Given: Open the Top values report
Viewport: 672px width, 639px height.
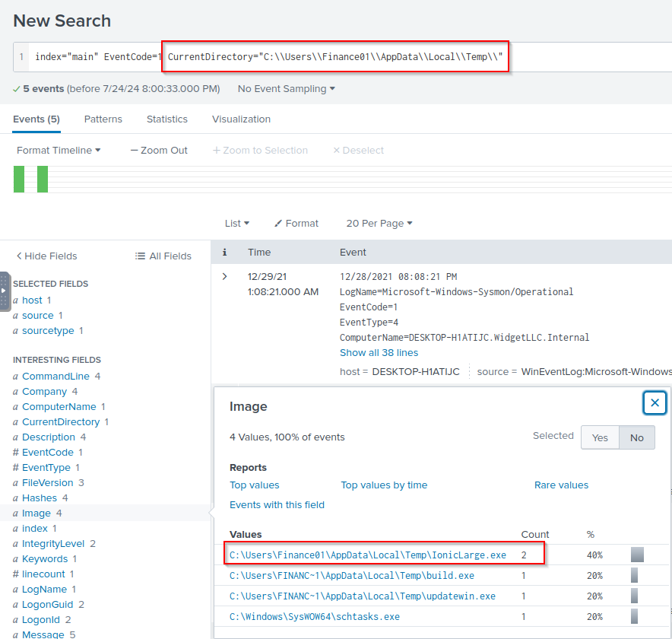Looking at the screenshot, I should tap(254, 485).
